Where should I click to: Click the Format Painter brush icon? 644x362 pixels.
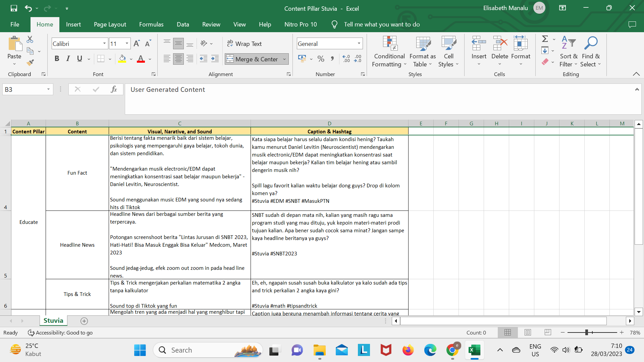click(x=30, y=62)
